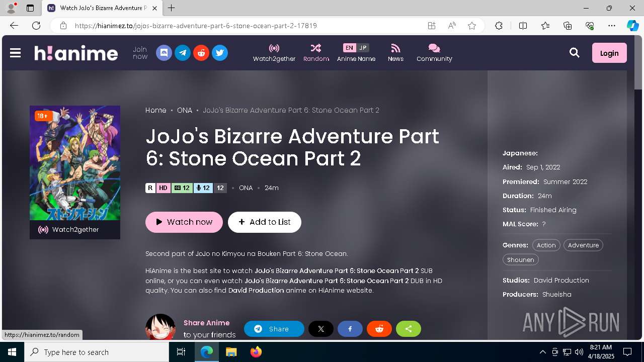Screen dimensions: 644x362
Task: Click the taskbar search box
Action: click(x=97, y=352)
